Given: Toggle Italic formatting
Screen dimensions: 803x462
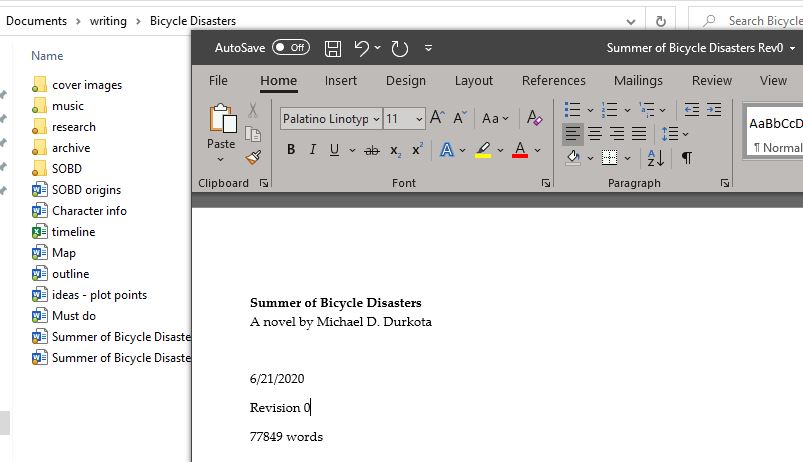Looking at the screenshot, I should (x=312, y=150).
